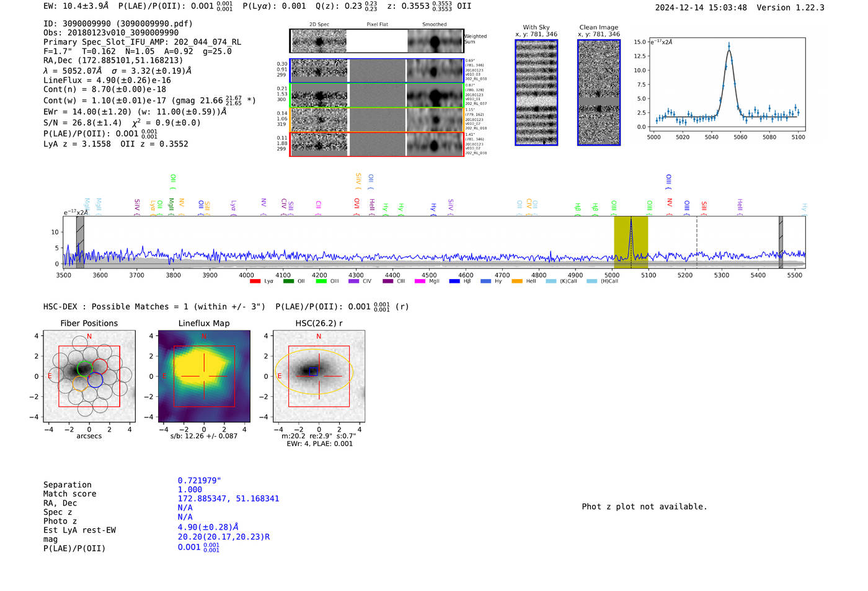Click the Est LyA rest-EW value 4.90(±0.28)Å
868x591 pixels.
click(208, 527)
